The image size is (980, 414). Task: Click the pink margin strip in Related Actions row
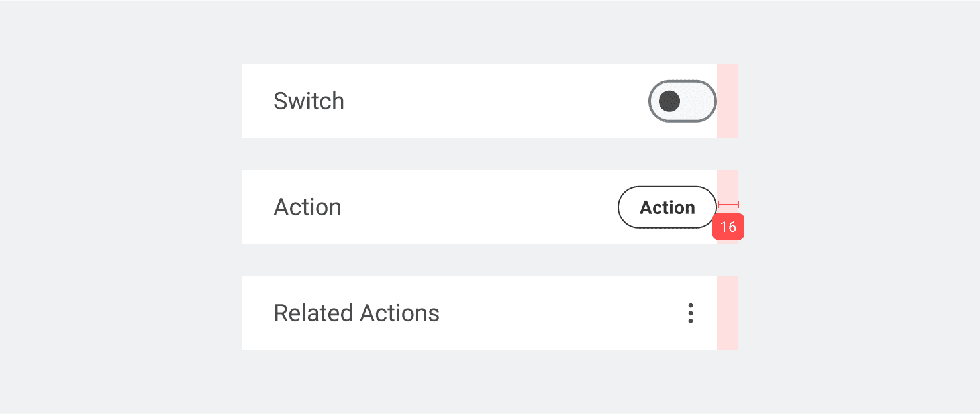tap(728, 313)
